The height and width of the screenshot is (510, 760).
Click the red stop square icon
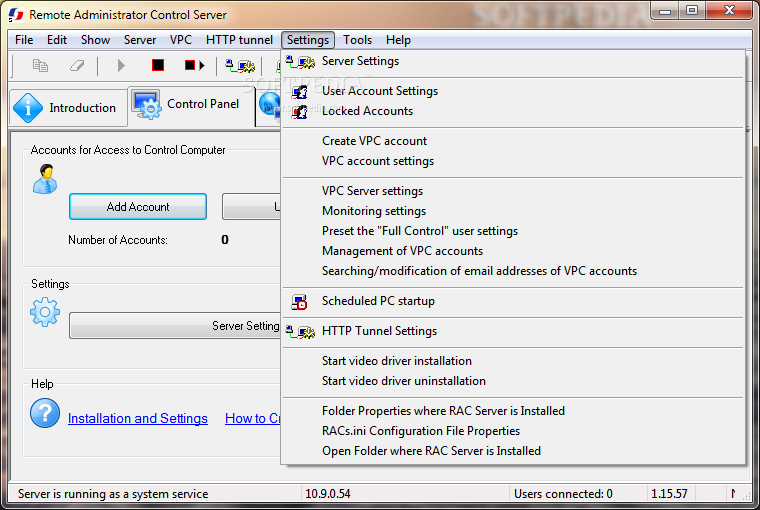pos(158,65)
